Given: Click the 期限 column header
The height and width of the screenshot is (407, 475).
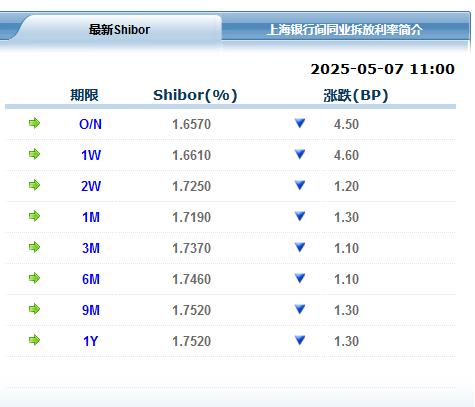Looking at the screenshot, I should click(84, 95).
